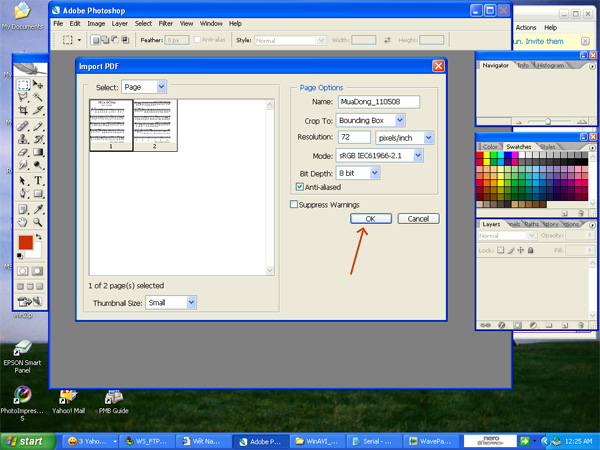The image size is (600, 450).
Task: Switch to Standard Mode editing
Action: (23, 271)
